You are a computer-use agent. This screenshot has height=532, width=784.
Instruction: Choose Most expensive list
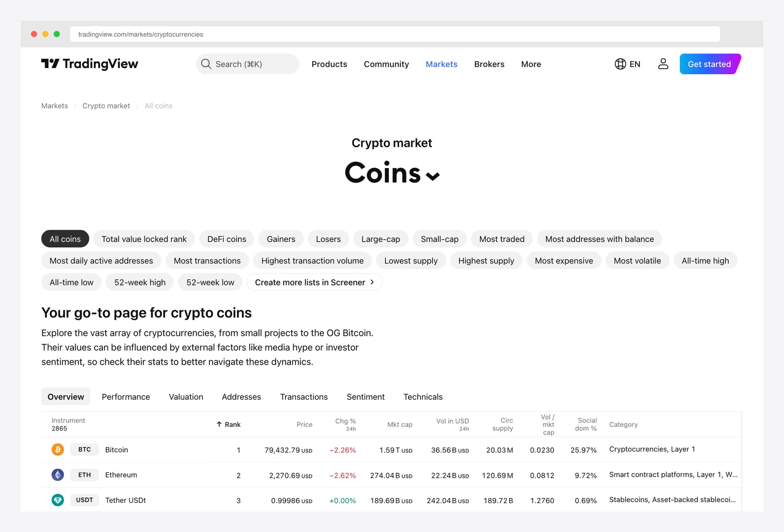click(564, 261)
